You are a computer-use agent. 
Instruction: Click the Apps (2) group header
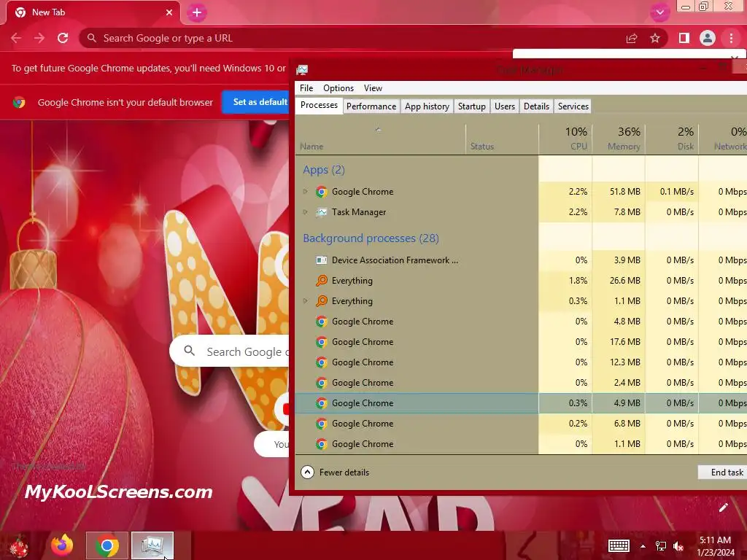point(323,169)
